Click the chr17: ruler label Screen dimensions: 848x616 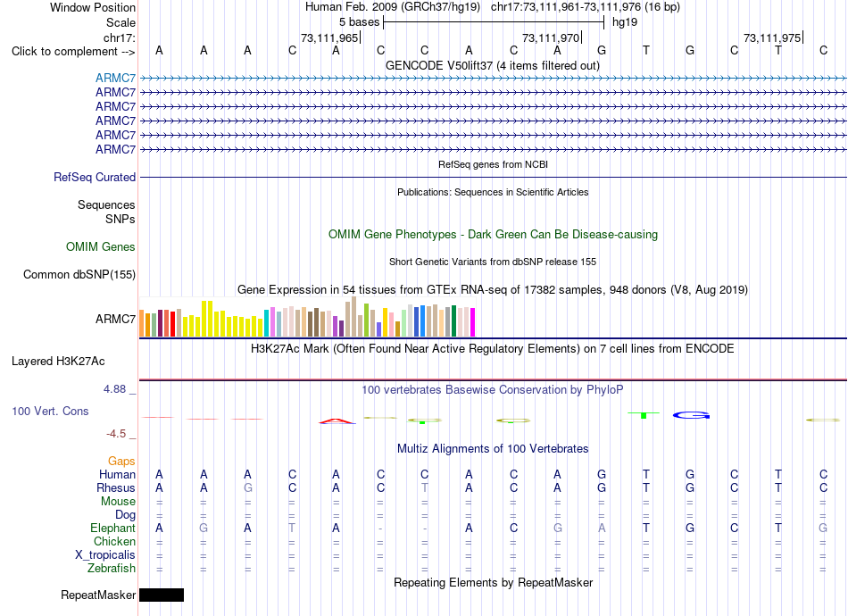pyautogui.click(x=119, y=37)
